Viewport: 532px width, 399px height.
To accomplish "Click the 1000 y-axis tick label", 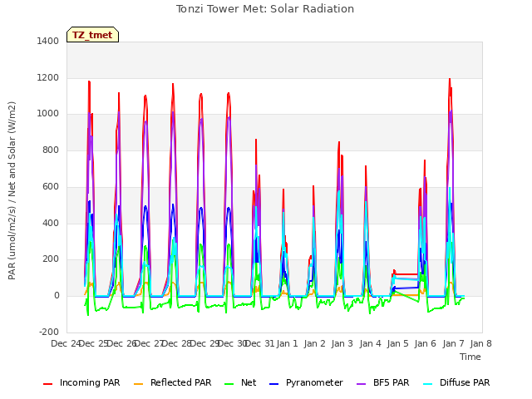I will [x=48, y=114].
